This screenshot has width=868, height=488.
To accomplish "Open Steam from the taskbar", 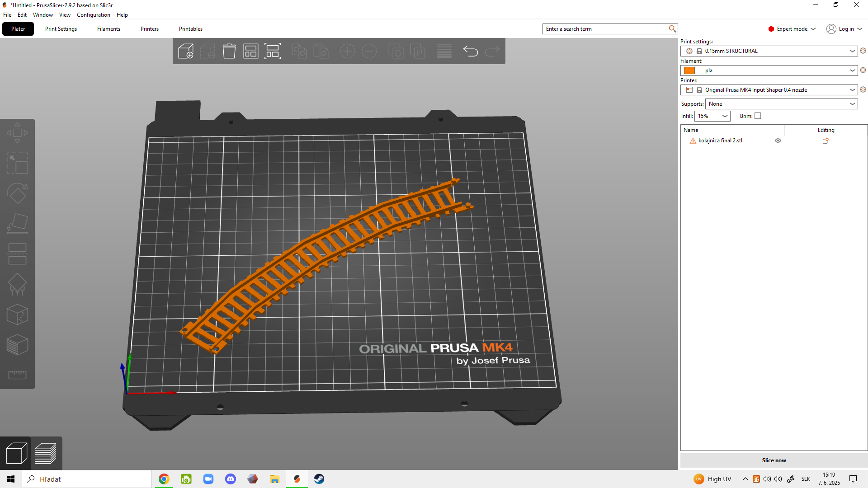I will [319, 479].
